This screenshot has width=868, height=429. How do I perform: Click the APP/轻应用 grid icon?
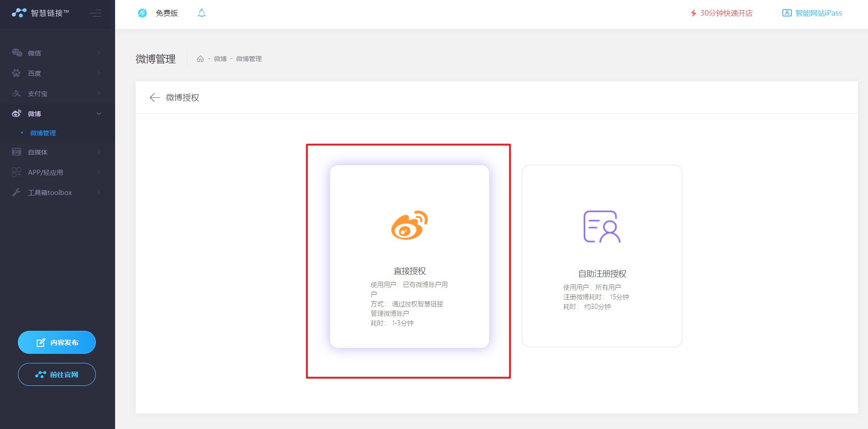click(17, 172)
